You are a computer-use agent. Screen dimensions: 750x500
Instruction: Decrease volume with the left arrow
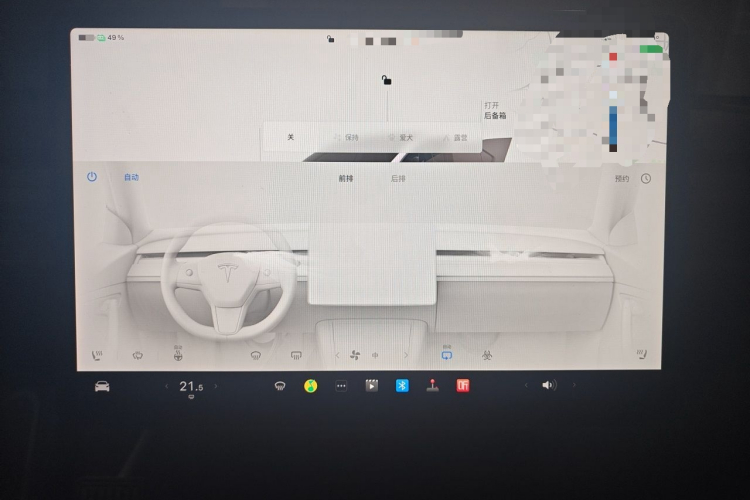click(x=526, y=385)
